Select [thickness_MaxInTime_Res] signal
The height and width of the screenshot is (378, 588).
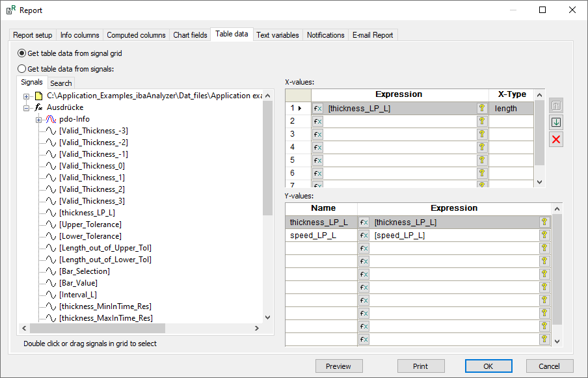pos(106,318)
